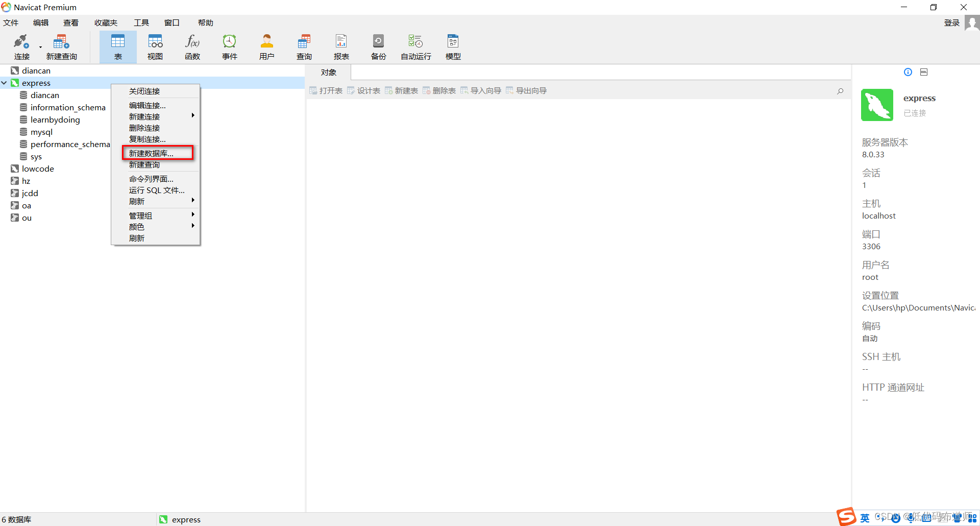The width and height of the screenshot is (980, 526).
Task: Click the 打开表 button
Action: 326,91
